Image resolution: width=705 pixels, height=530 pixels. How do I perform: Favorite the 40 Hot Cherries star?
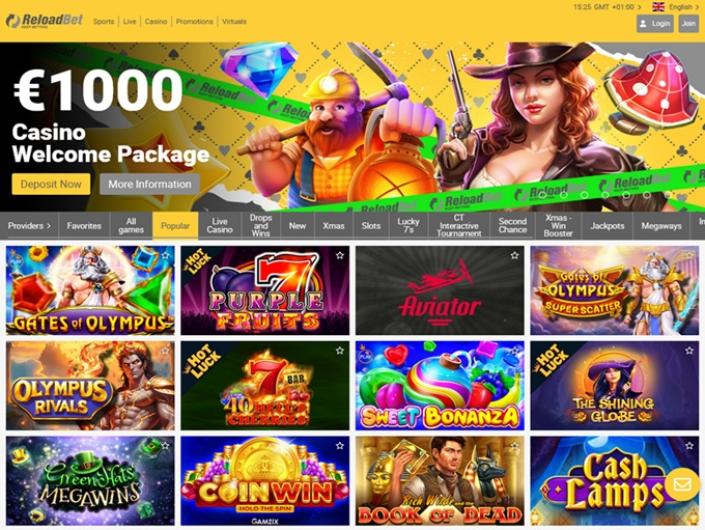pos(340,350)
